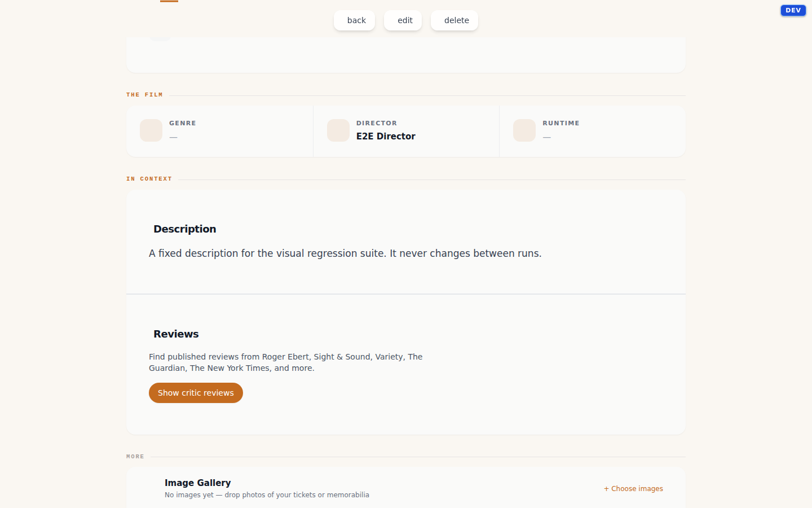This screenshot has height=508, width=812.
Task: Click the 'RUNTIME' label
Action: click(x=561, y=123)
